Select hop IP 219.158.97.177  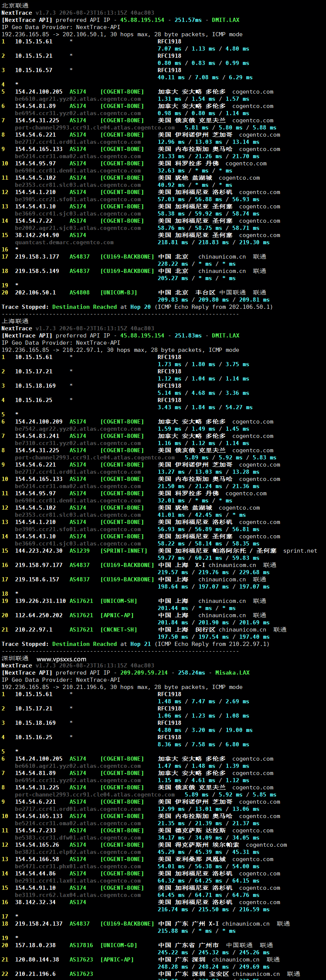coord(38,566)
